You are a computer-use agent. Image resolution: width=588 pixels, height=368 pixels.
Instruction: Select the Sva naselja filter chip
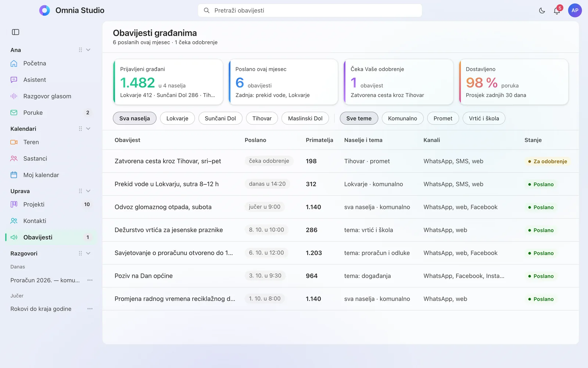(x=135, y=118)
